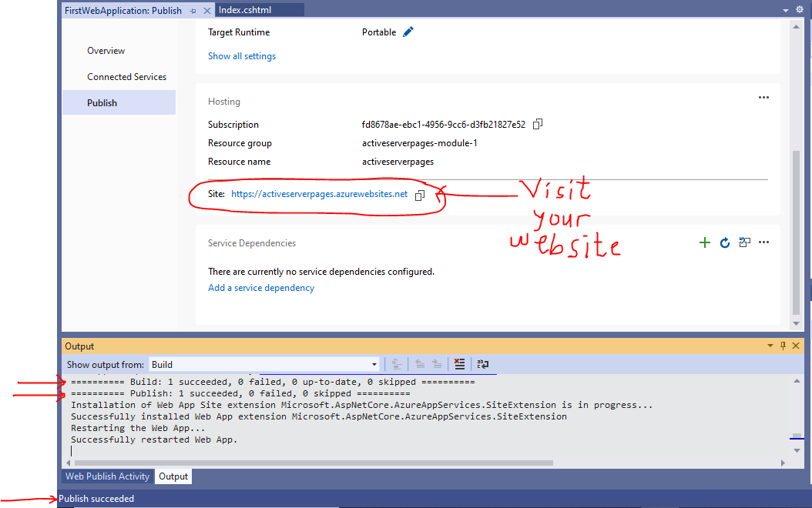The height and width of the screenshot is (508, 812).
Task: Click the Show all settings link
Action: tap(242, 56)
